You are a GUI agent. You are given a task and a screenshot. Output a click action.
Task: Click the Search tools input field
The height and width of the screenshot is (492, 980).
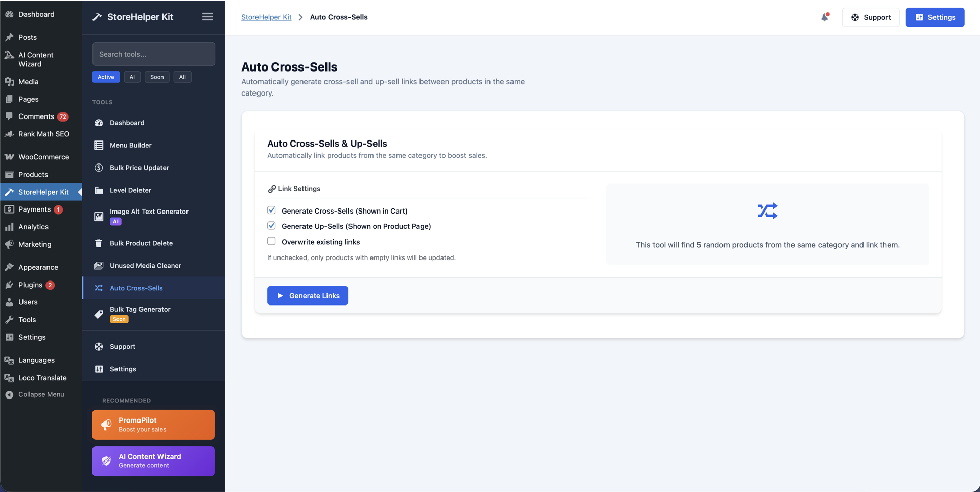click(153, 54)
